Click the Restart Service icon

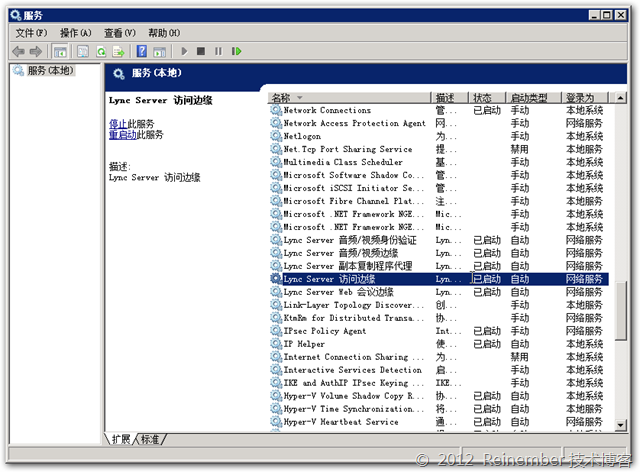(236, 51)
